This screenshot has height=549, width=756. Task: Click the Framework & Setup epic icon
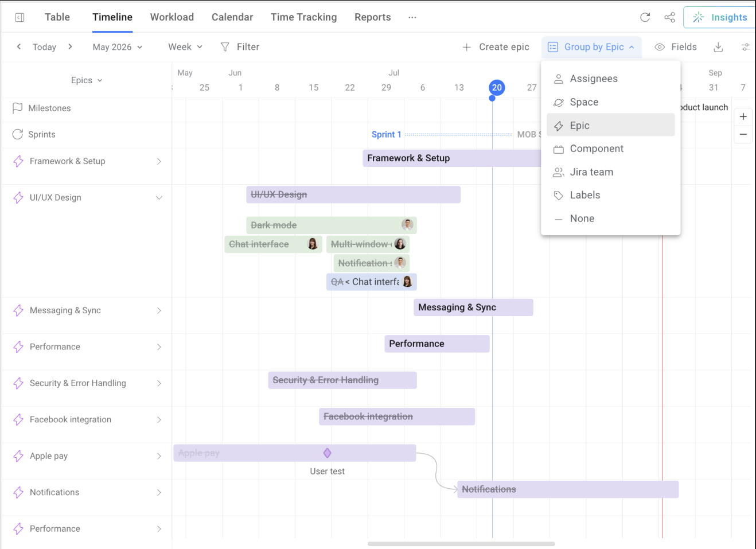pos(18,161)
